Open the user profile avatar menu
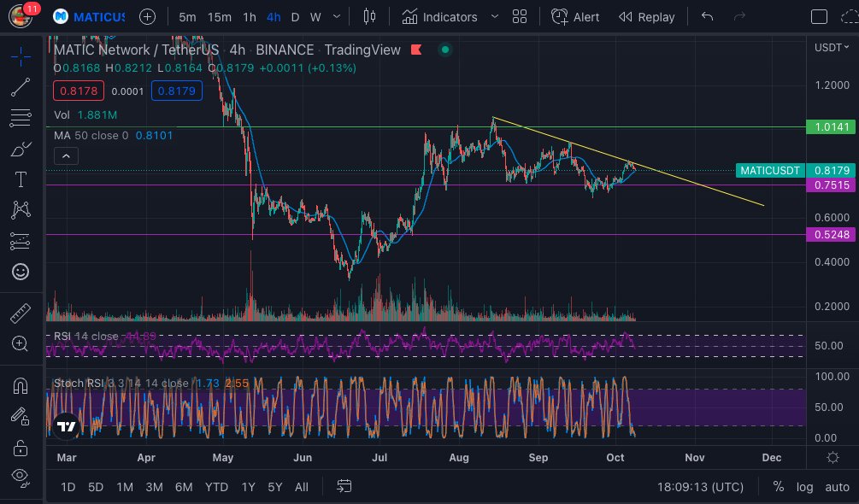The width and height of the screenshot is (859, 504). [x=22, y=16]
